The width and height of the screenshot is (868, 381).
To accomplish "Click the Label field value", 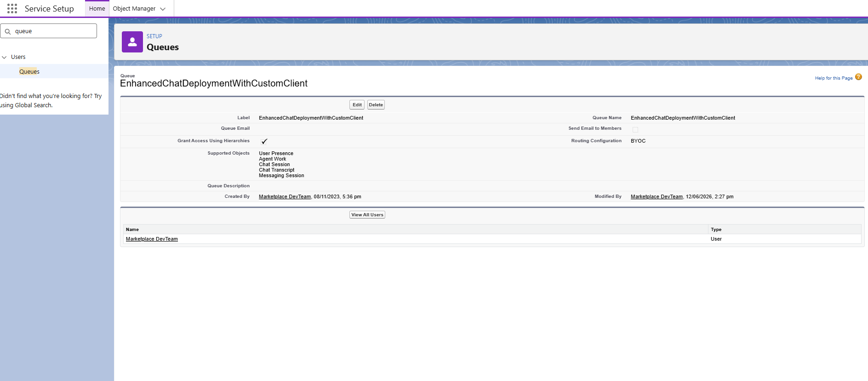I will tap(311, 118).
